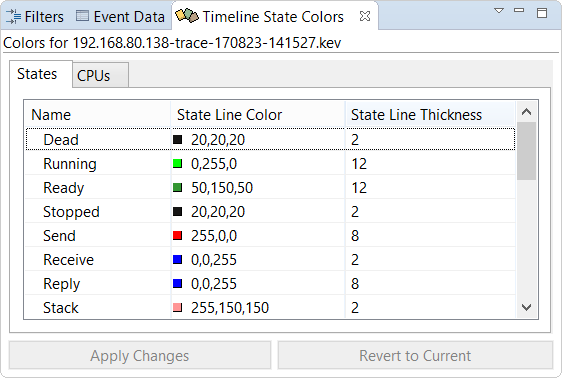Click the Revert to Current button
562x378 pixels.
point(415,355)
